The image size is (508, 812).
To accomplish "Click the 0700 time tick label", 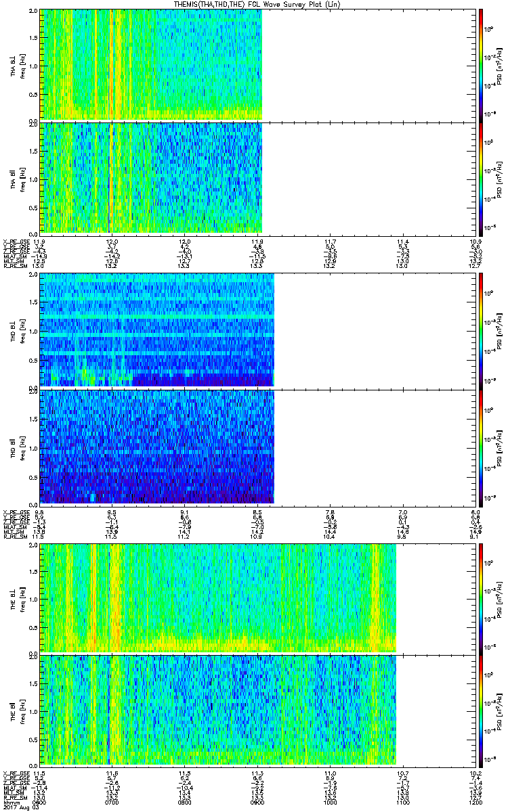I will (x=112, y=802).
